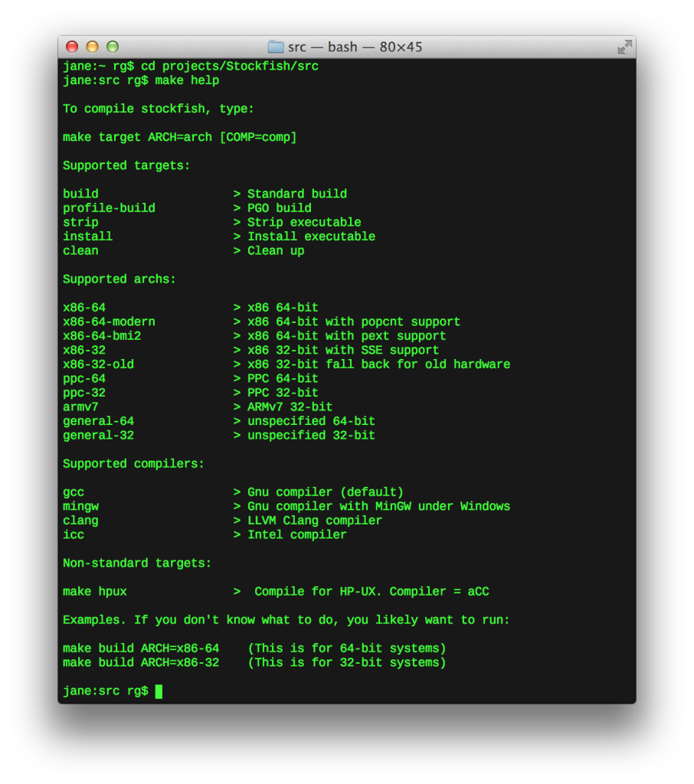Screen dimensions: 694x784
Task: Click the 'gcc' compiler name
Action: click(x=74, y=492)
